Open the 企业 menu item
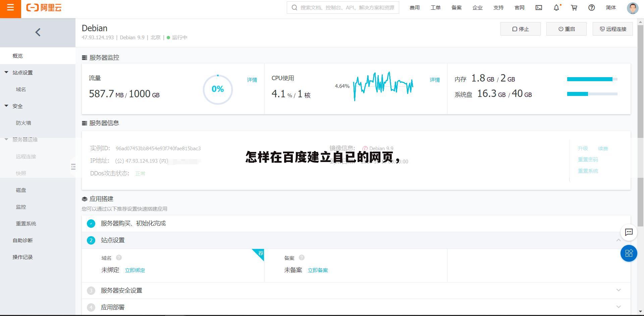This screenshot has height=316, width=644. pyautogui.click(x=477, y=7)
